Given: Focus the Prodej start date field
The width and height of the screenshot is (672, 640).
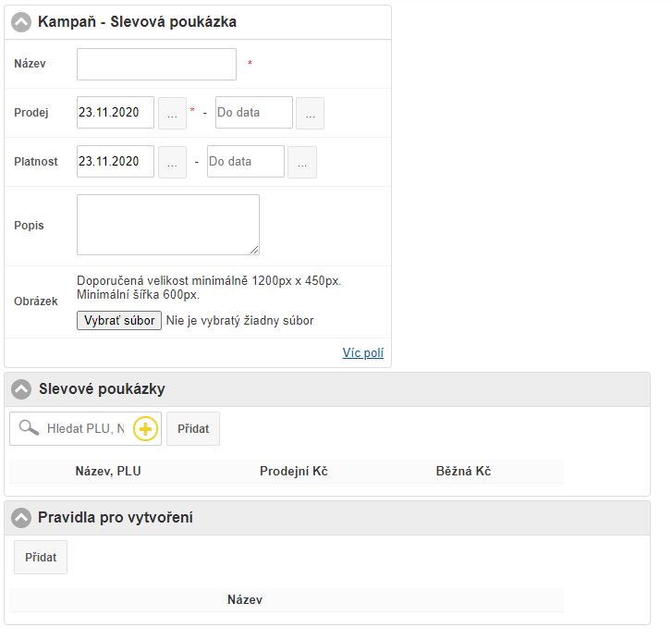Looking at the screenshot, I should 116,113.
